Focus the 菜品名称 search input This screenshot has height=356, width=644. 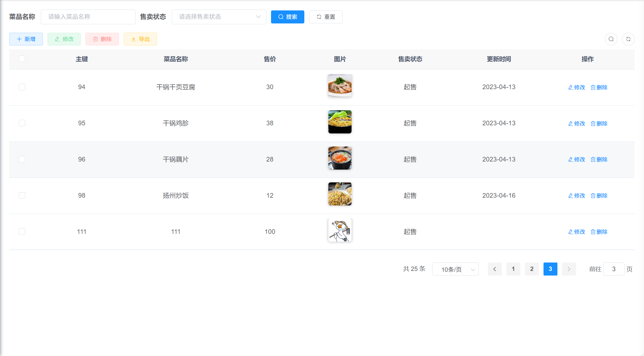click(x=88, y=17)
